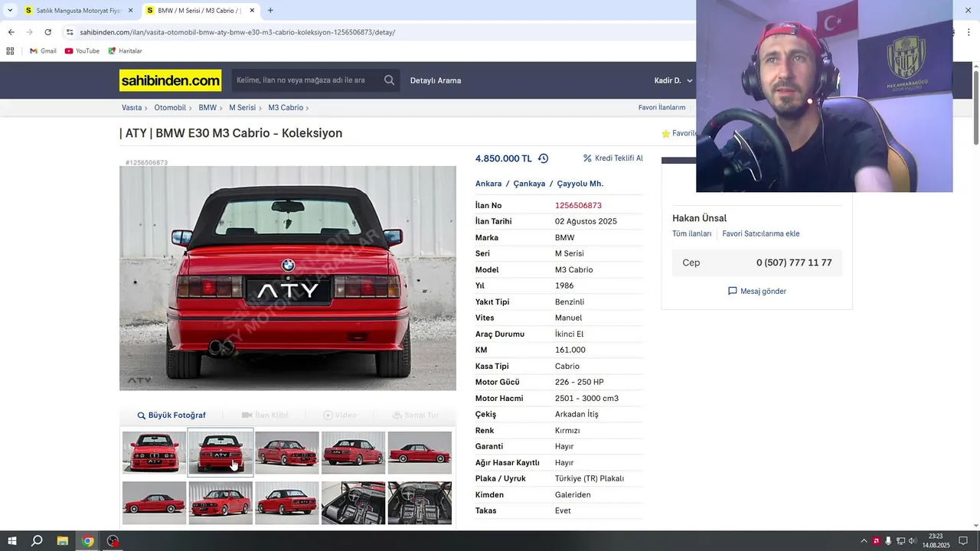Open the Gmail bookmark
The image size is (980, 551).
(43, 51)
